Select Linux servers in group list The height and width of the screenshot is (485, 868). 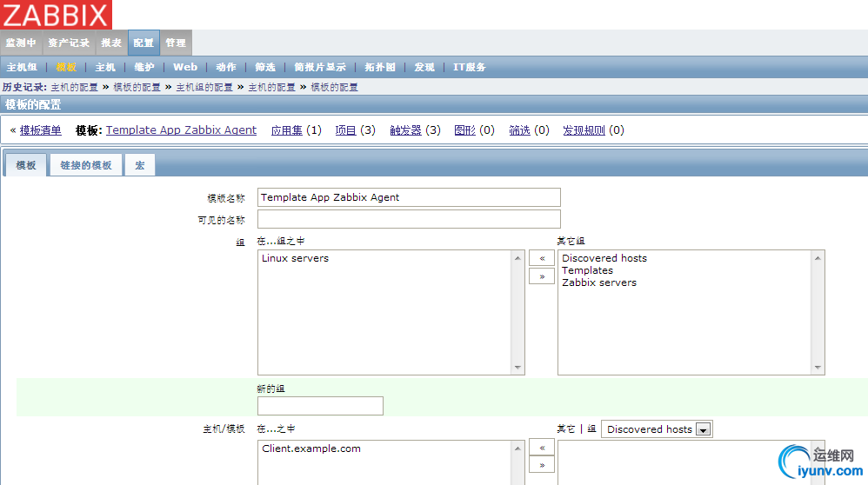(x=295, y=258)
